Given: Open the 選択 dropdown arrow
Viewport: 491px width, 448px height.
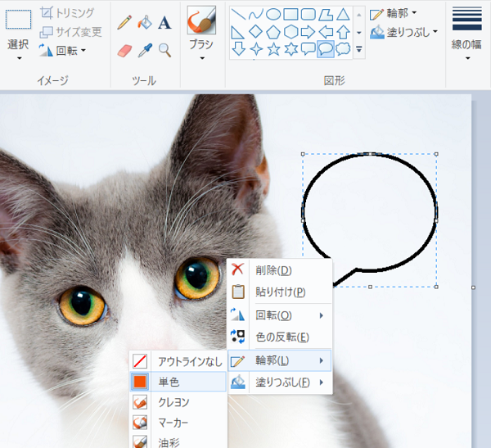Looking at the screenshot, I should point(19,58).
